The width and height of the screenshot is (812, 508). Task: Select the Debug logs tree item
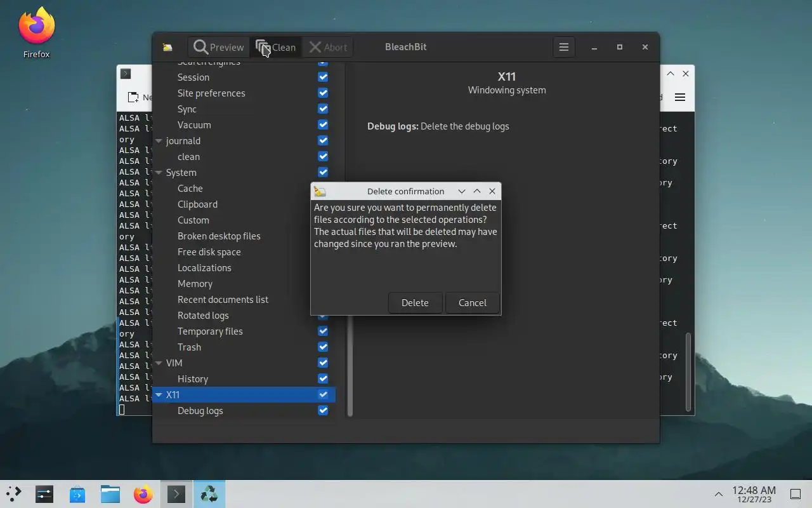[x=200, y=410]
